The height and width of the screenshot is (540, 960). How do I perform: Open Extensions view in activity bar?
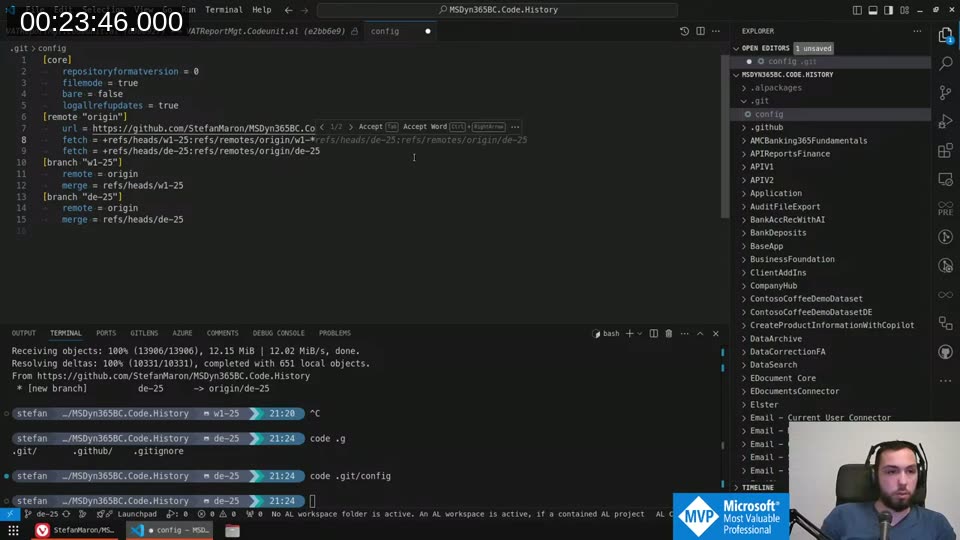(x=945, y=150)
